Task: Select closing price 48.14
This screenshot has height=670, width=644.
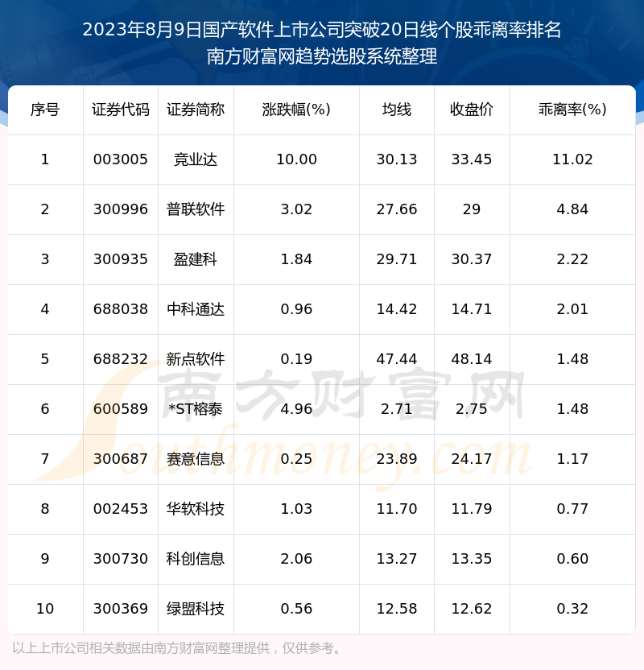Action: [x=472, y=359]
